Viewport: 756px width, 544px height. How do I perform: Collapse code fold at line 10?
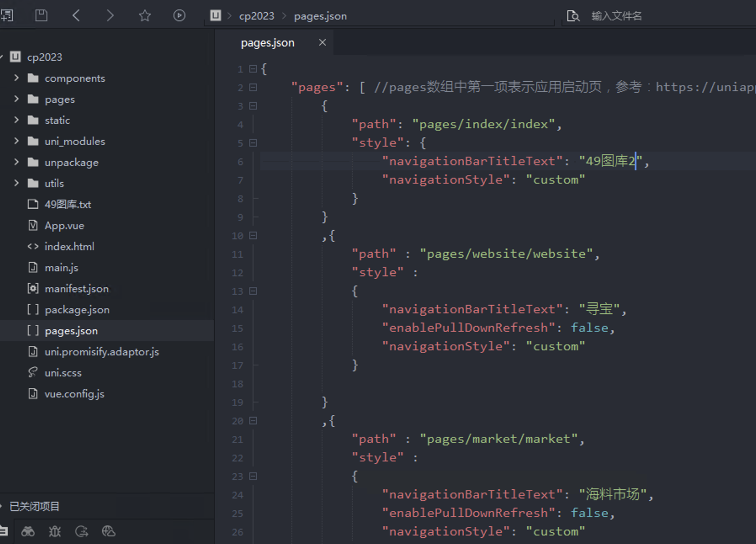pyautogui.click(x=253, y=235)
